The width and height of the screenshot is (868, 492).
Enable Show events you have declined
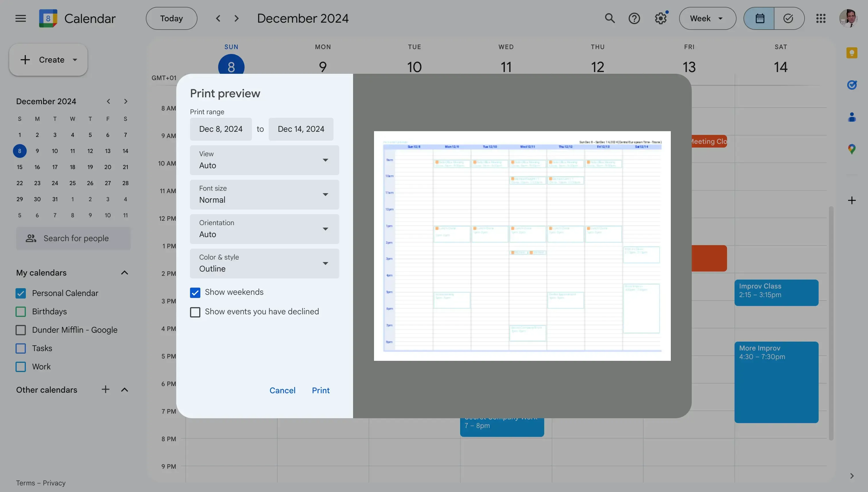tap(195, 312)
